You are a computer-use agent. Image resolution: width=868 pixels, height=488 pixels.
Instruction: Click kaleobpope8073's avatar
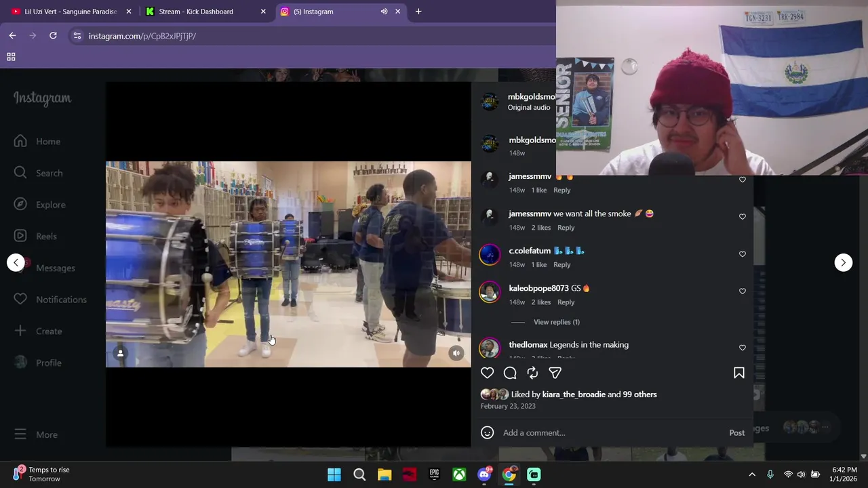490,292
